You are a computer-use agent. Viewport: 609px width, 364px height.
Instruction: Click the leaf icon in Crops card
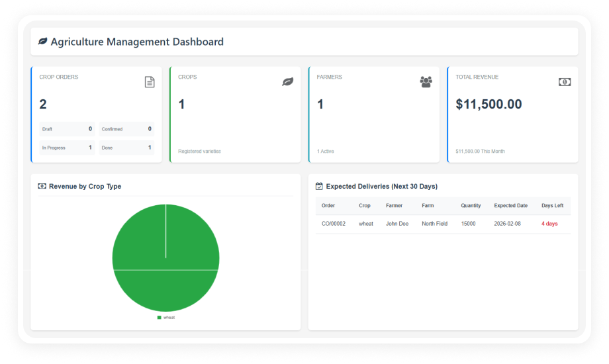(288, 81)
